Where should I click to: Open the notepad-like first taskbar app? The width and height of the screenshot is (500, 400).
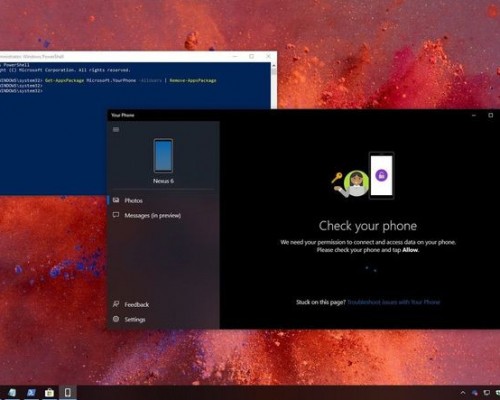pyautogui.click(x=13, y=393)
